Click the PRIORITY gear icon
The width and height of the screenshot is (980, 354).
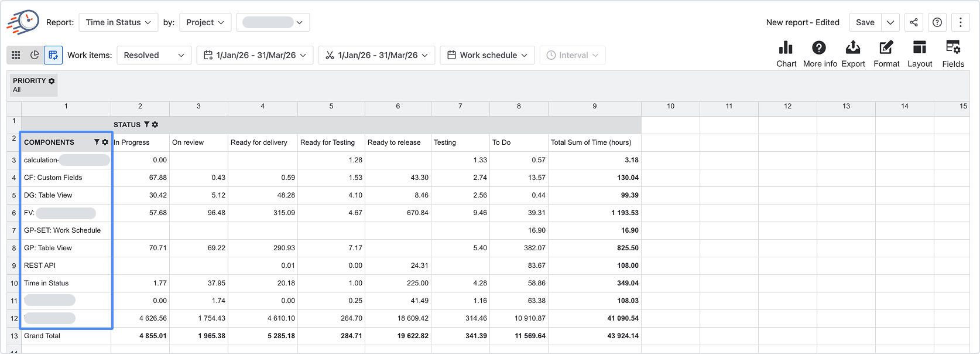click(x=52, y=81)
